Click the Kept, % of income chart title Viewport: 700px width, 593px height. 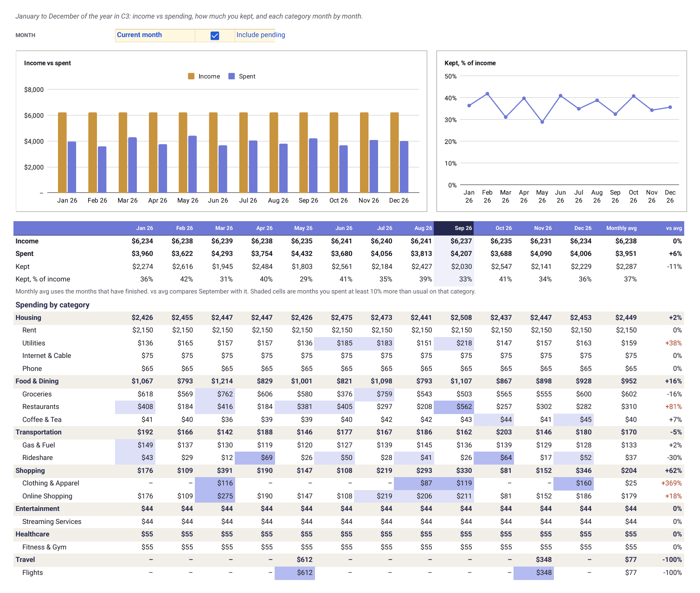(470, 63)
